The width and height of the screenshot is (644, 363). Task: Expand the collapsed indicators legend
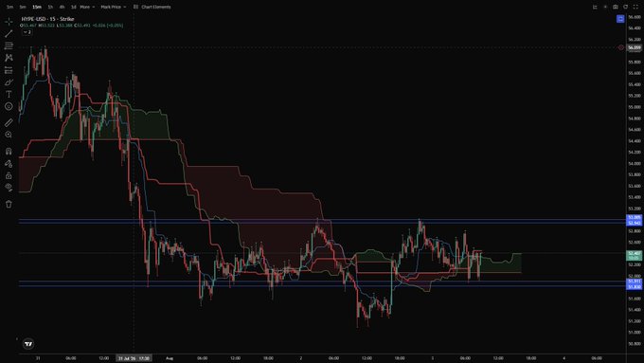point(27,32)
